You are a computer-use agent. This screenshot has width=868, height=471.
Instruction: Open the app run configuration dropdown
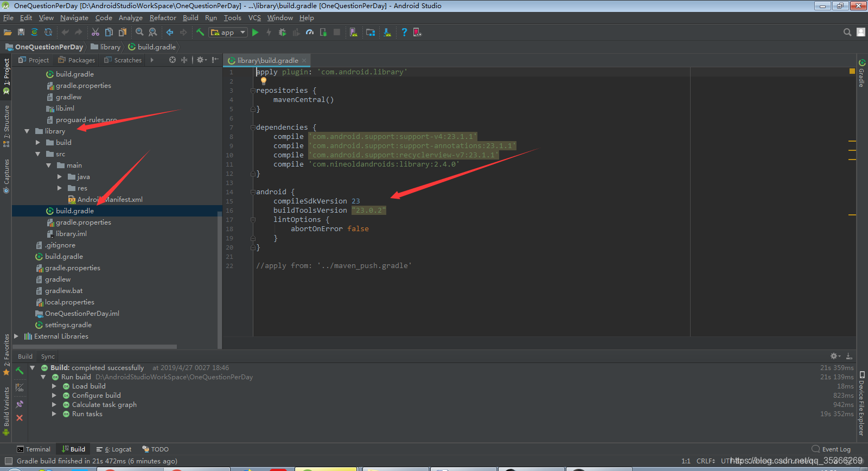click(228, 33)
